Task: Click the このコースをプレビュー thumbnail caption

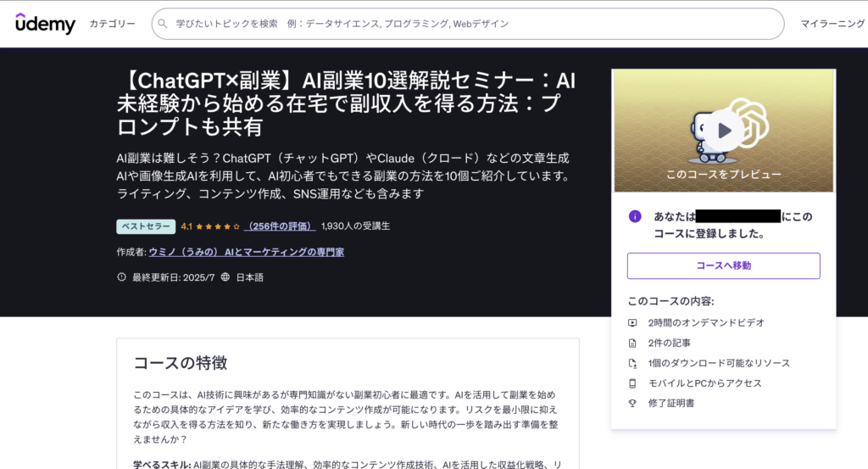Action: pos(723,174)
